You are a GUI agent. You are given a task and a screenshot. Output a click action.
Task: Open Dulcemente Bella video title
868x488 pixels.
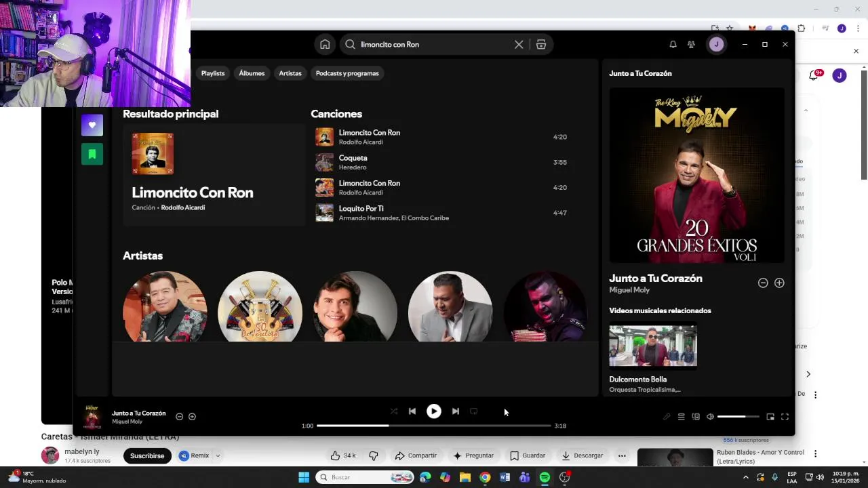coord(638,380)
